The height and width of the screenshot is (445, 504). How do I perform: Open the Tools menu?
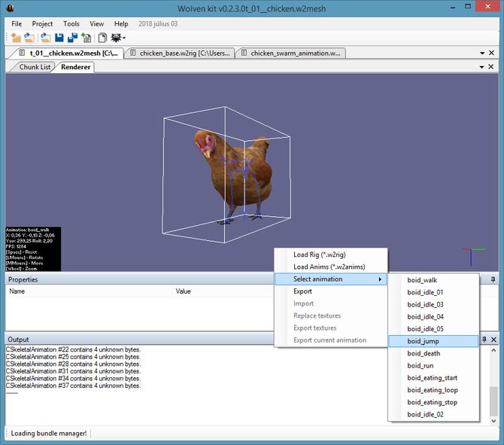pyautogui.click(x=71, y=24)
